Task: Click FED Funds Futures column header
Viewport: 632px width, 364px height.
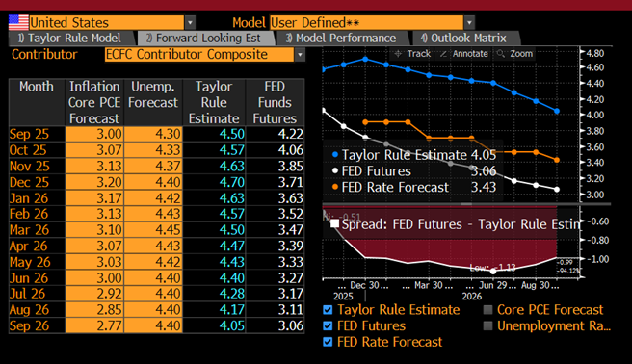Action: pos(275,102)
